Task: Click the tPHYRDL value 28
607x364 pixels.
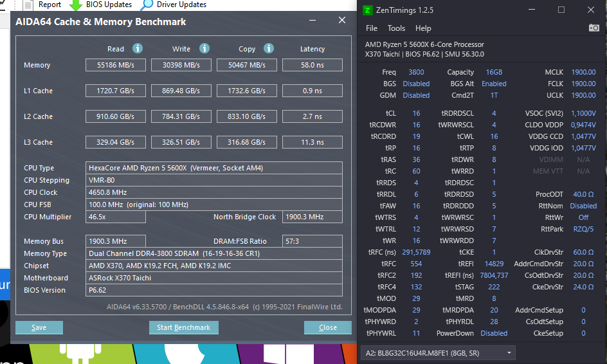Action: click(494, 322)
